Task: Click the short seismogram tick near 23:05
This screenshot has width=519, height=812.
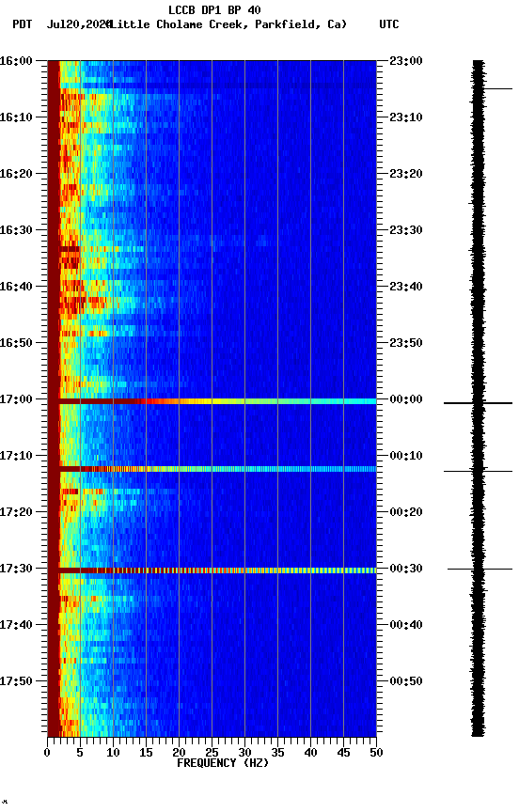Action: pos(497,89)
